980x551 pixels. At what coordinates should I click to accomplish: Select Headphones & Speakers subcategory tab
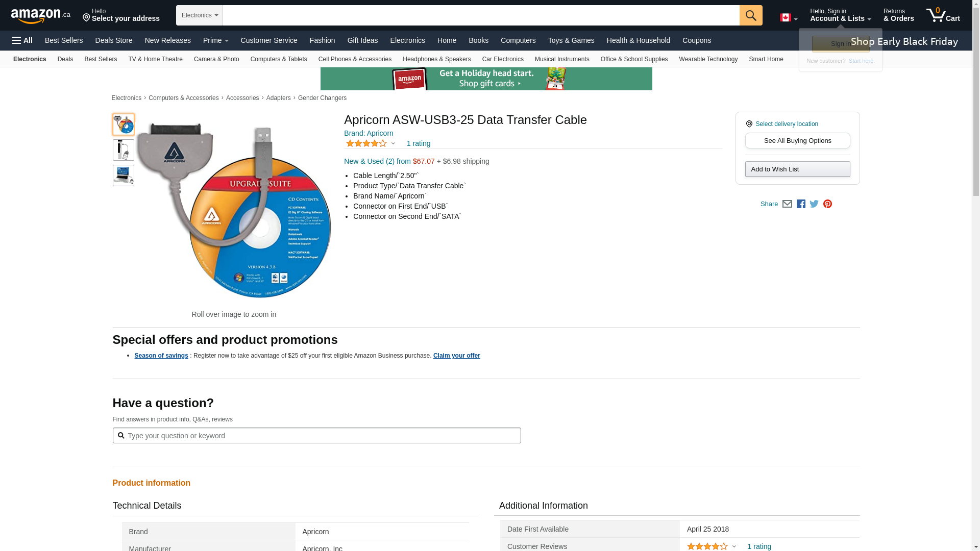(x=436, y=59)
